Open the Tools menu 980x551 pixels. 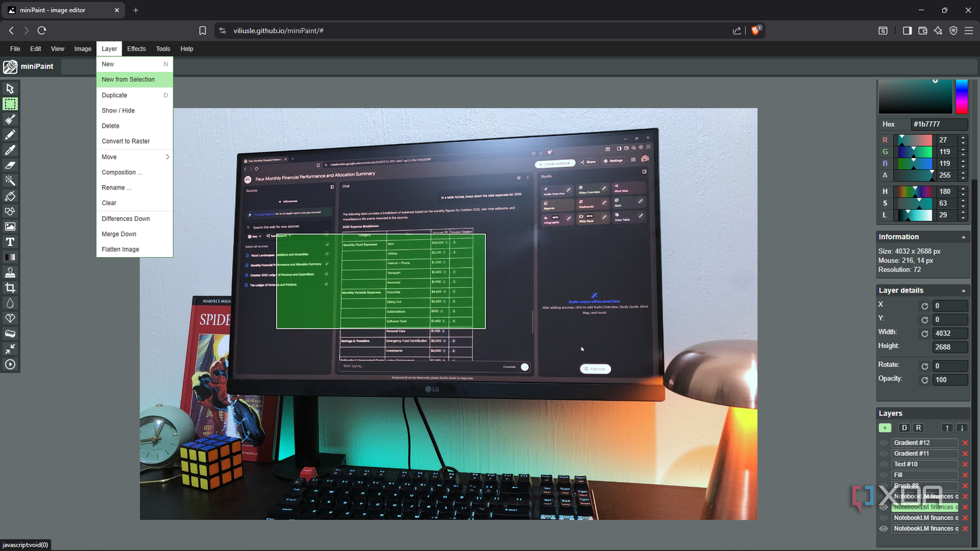163,49
